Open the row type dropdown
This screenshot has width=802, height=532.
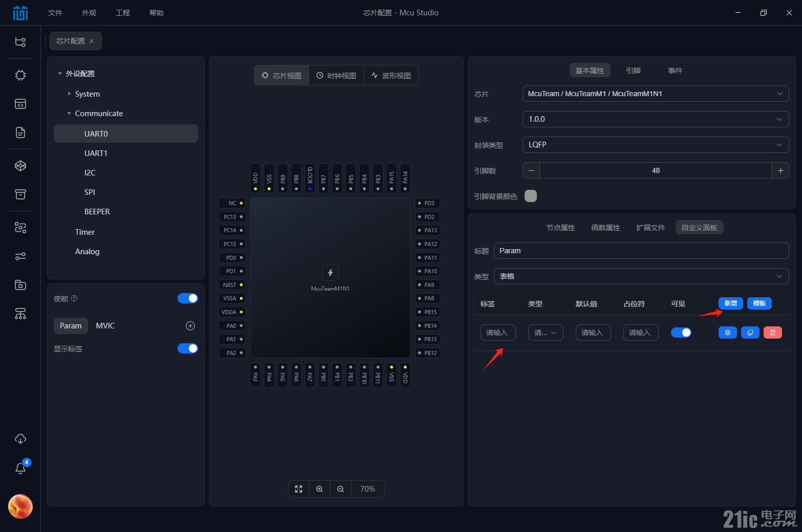[546, 332]
